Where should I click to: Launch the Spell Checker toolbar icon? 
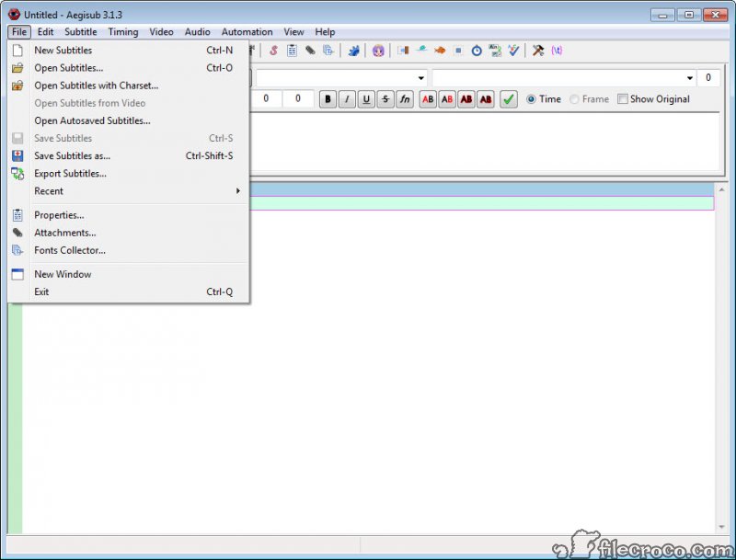513,51
